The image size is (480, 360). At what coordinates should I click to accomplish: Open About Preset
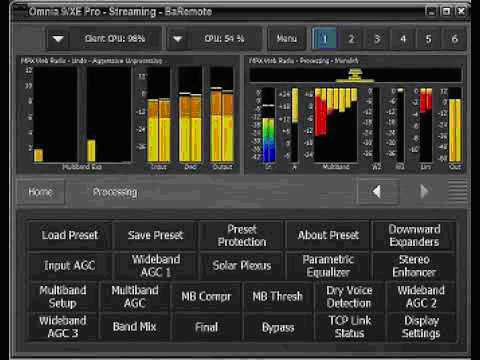[x=328, y=235]
